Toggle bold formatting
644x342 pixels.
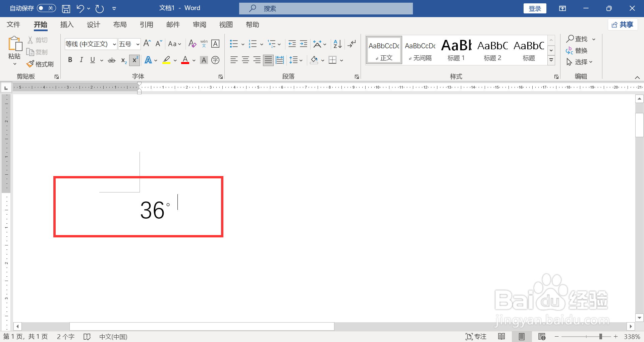coord(70,60)
